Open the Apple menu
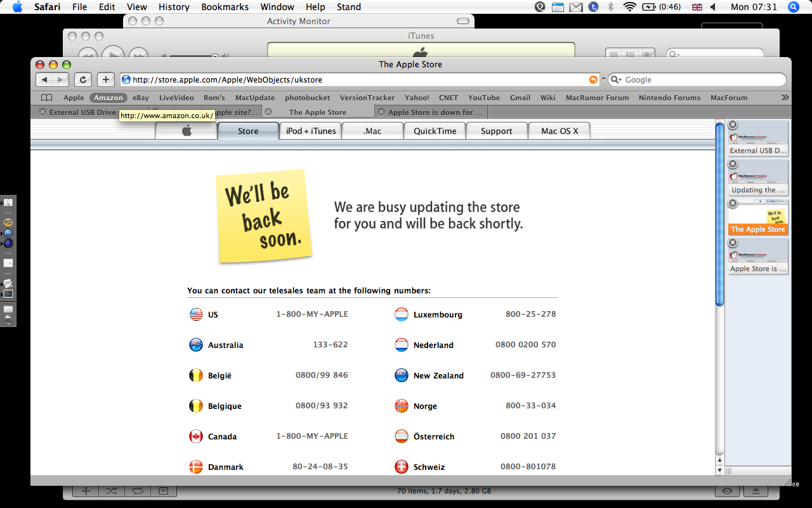 (17, 7)
